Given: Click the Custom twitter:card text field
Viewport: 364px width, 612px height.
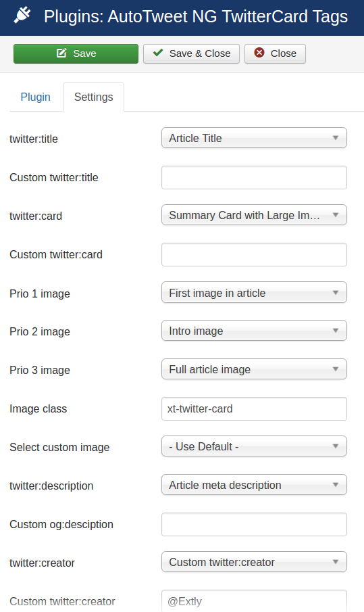Looking at the screenshot, I should 254,254.
